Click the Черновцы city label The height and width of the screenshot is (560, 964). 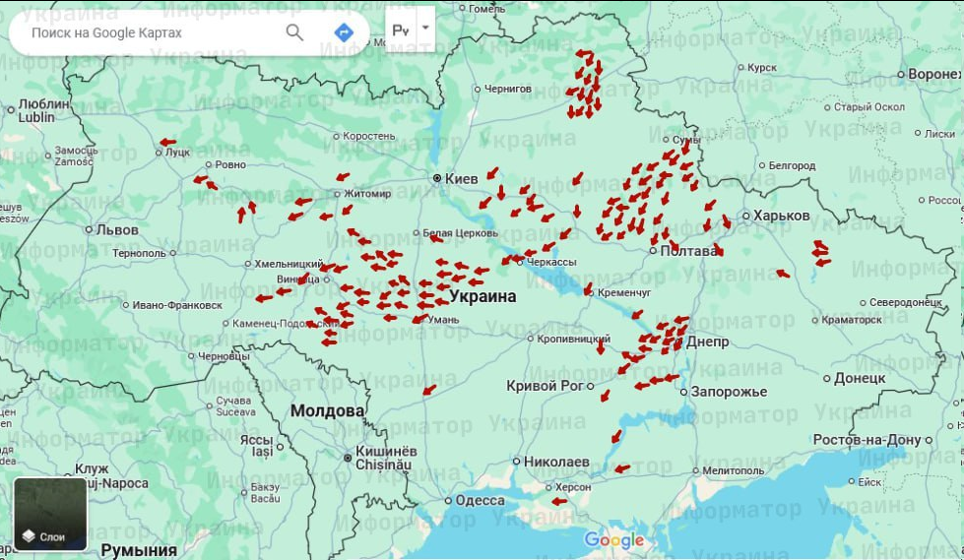224,356
